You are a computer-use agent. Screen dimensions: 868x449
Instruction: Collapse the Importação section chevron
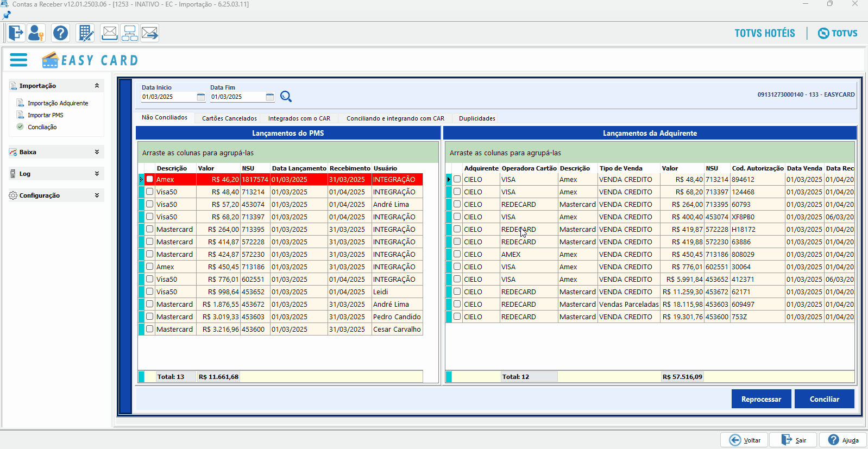click(x=97, y=86)
